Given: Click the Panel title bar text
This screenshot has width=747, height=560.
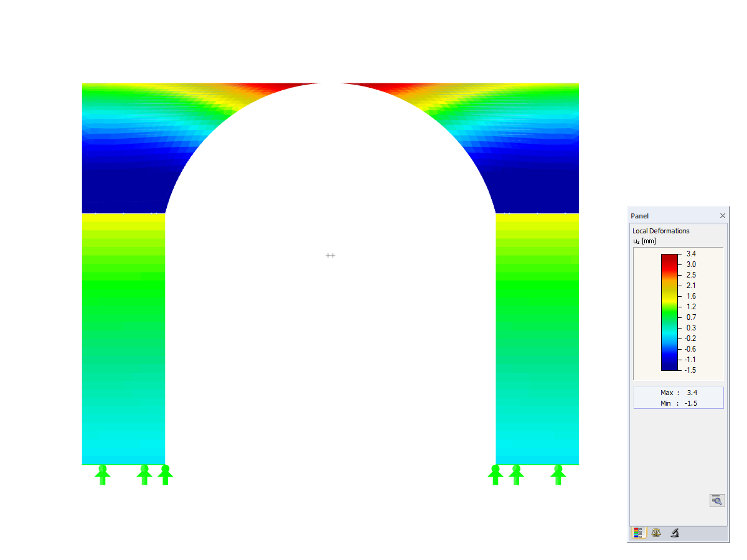Looking at the screenshot, I should tap(639, 216).
